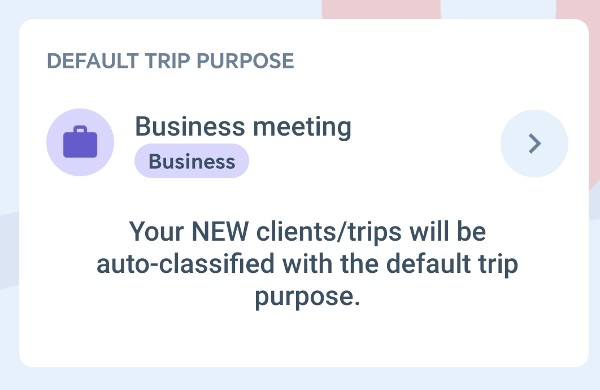Click clients/trips text in the note
600x390 pixels.
tap(329, 232)
